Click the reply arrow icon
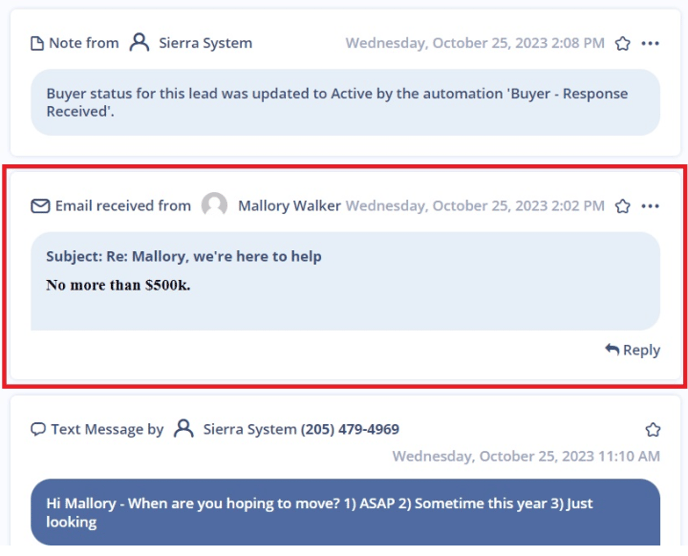This screenshot has width=688, height=556. click(x=612, y=349)
